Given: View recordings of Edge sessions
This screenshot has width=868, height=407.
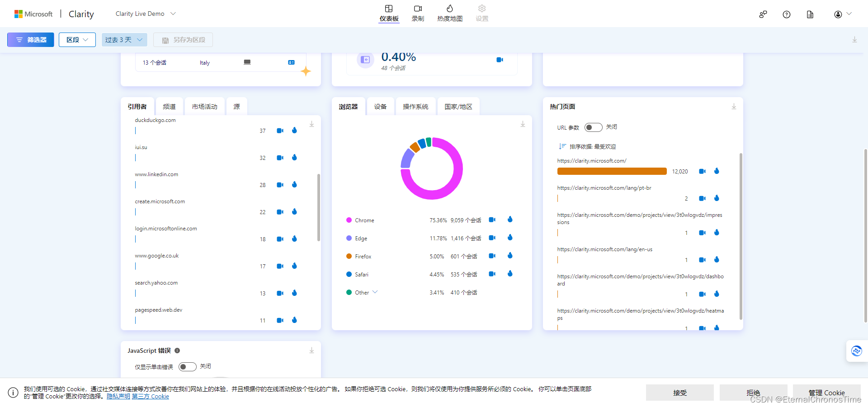Looking at the screenshot, I should tap(492, 238).
